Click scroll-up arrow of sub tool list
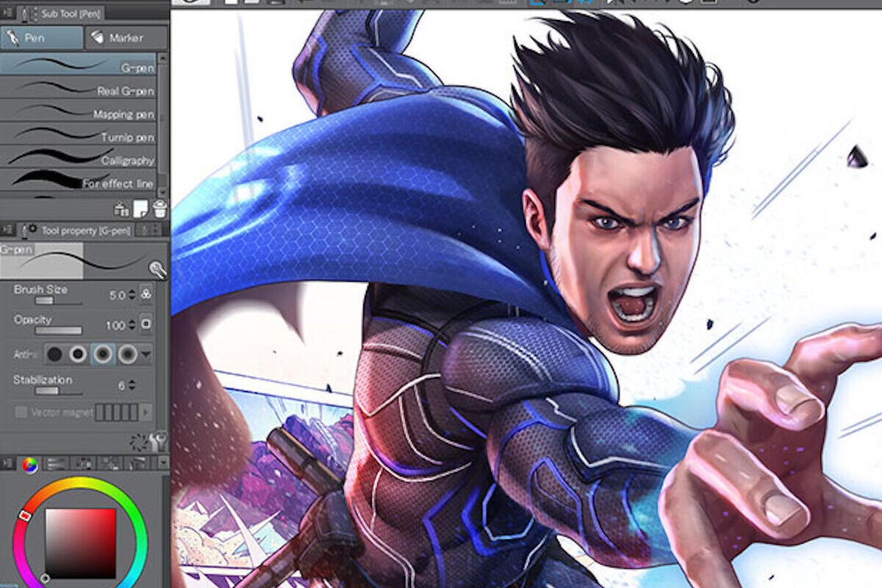 pos(163,57)
